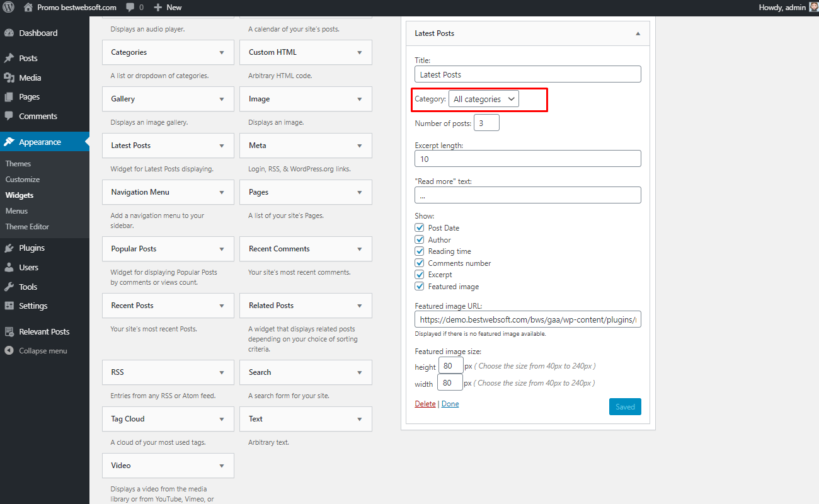Viewport: 819px width, 504px height.
Task: Toggle the Comments number checkbox
Action: click(x=420, y=263)
